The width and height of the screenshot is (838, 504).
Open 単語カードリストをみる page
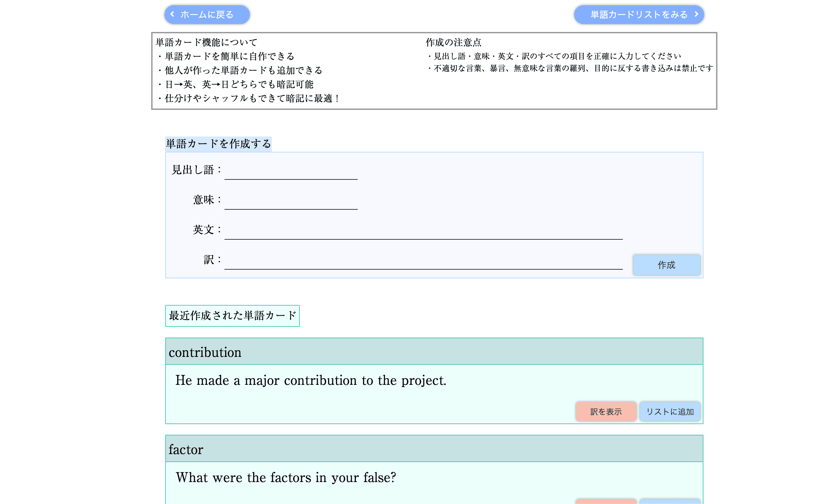[x=639, y=14]
